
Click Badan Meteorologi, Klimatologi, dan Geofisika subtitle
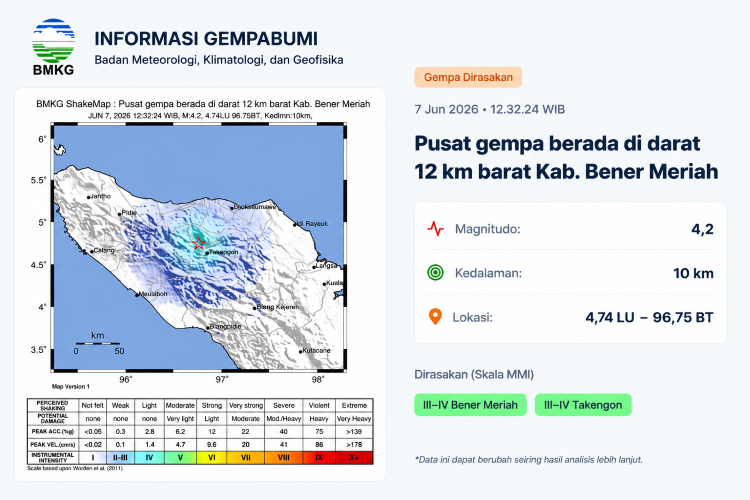coord(219,60)
